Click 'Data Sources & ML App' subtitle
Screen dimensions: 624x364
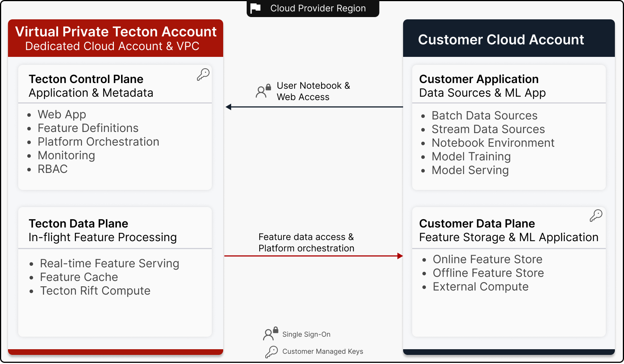pos(482,93)
